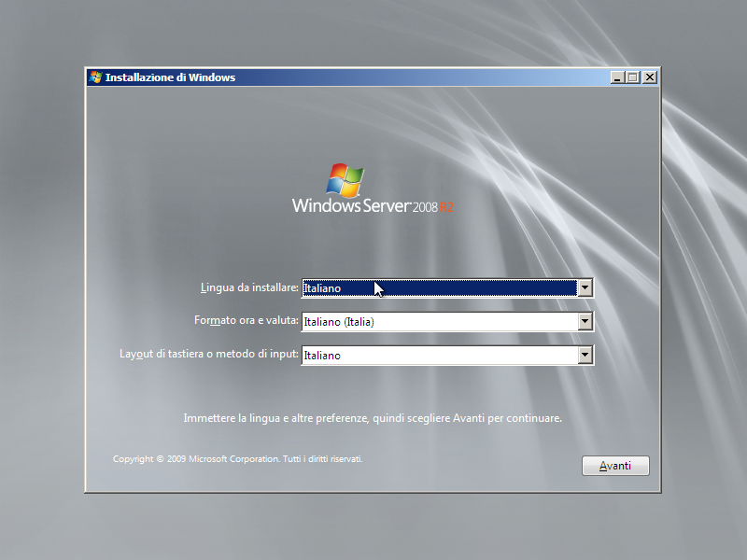Click Layout di tastiera o metodo label

coord(208,354)
